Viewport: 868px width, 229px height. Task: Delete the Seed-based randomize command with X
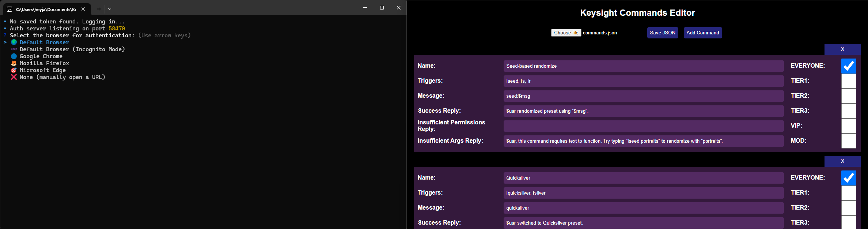842,49
